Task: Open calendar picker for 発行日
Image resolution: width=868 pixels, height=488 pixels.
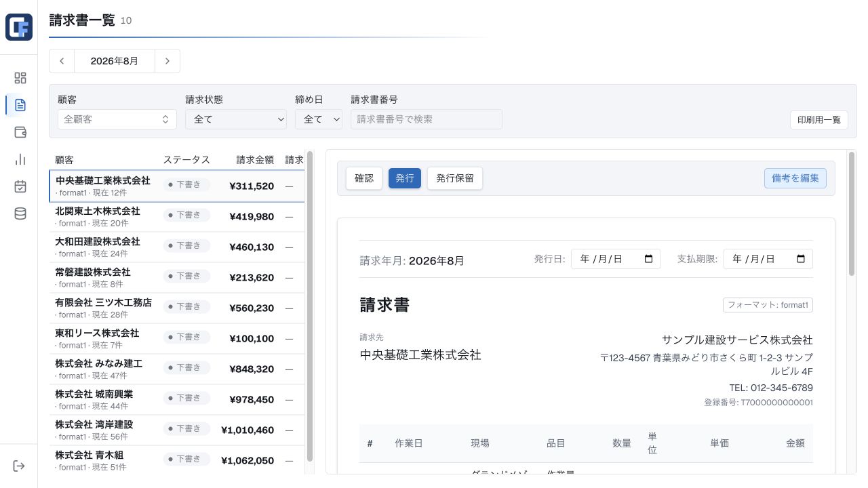Action: click(648, 259)
